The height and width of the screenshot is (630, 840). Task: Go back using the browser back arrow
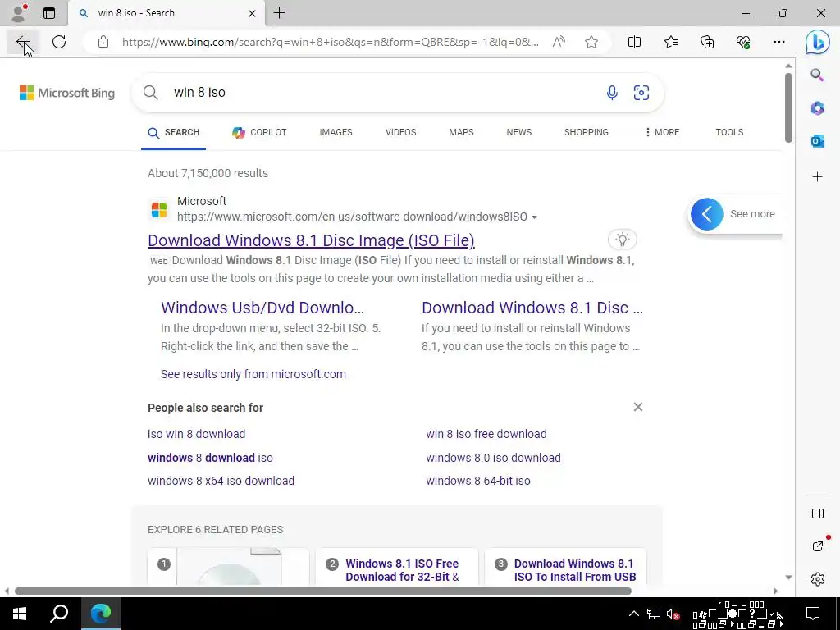22,42
